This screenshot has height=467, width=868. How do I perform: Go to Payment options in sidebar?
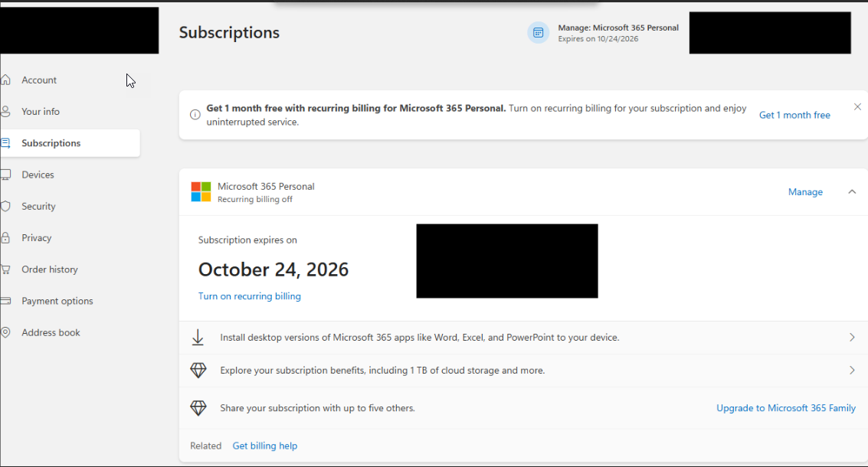(57, 301)
